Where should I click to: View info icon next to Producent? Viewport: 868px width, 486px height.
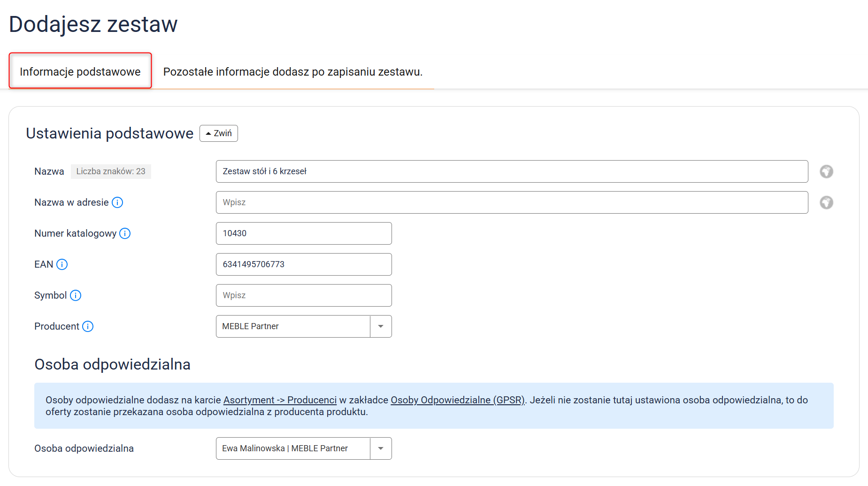(x=88, y=326)
